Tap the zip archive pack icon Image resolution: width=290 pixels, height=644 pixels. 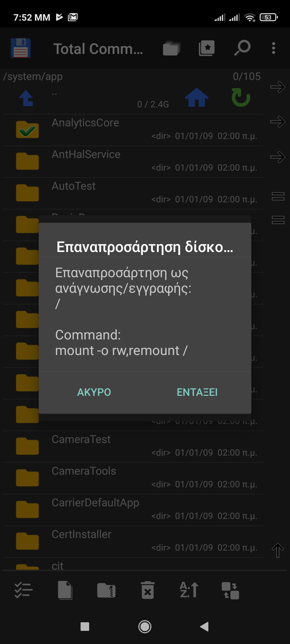pos(106,590)
